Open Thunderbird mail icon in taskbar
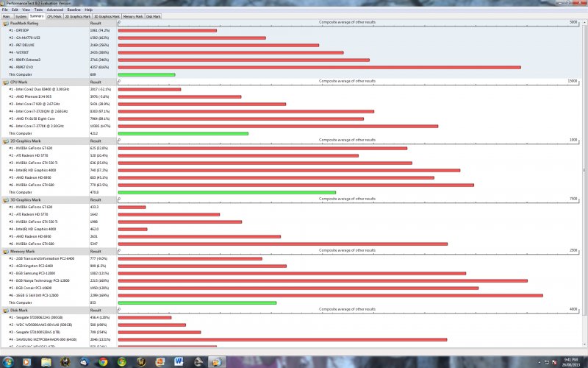588x368 pixels. tap(84, 362)
